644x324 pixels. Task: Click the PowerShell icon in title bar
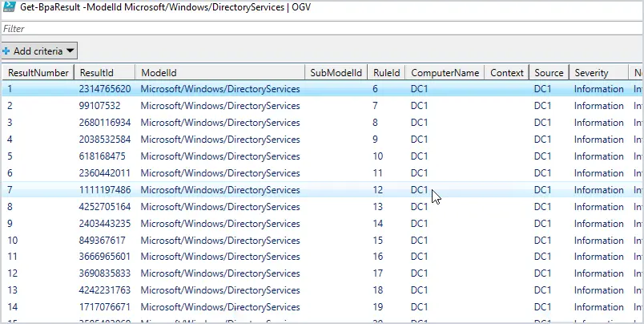click(9, 6)
